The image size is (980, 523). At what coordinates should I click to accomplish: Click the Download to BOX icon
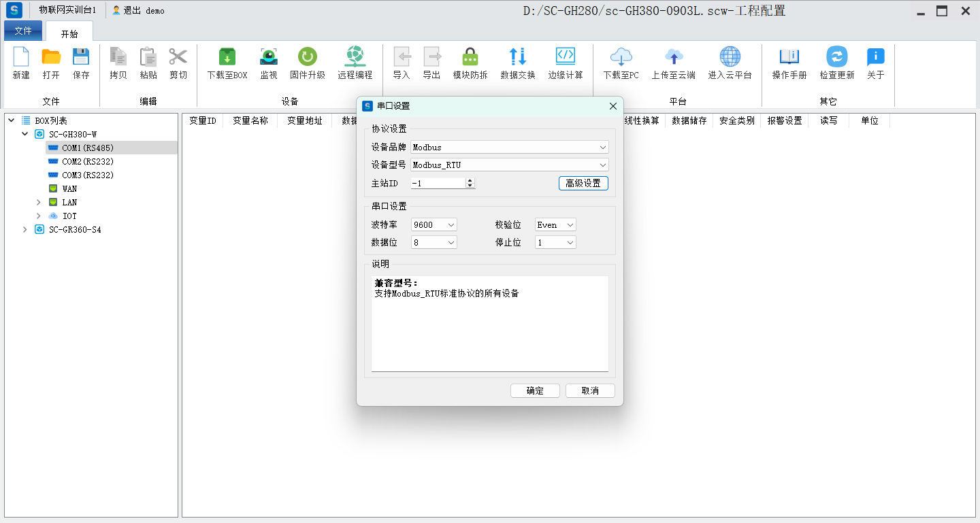click(x=227, y=57)
